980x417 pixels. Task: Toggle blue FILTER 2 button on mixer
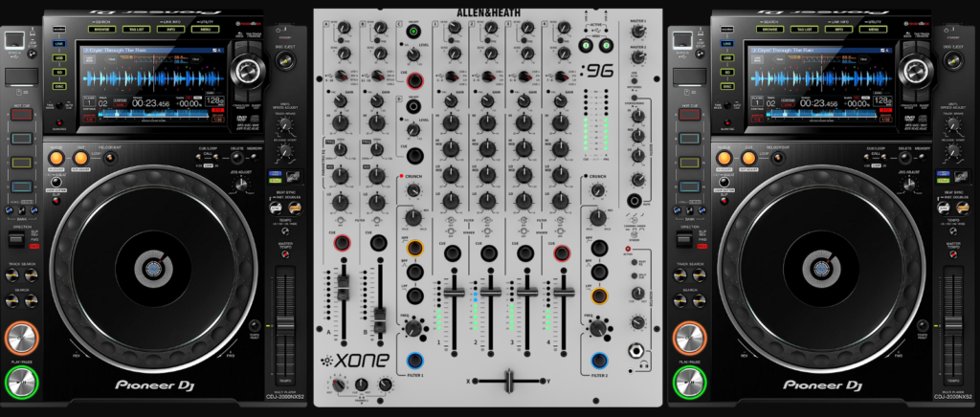[599, 361]
